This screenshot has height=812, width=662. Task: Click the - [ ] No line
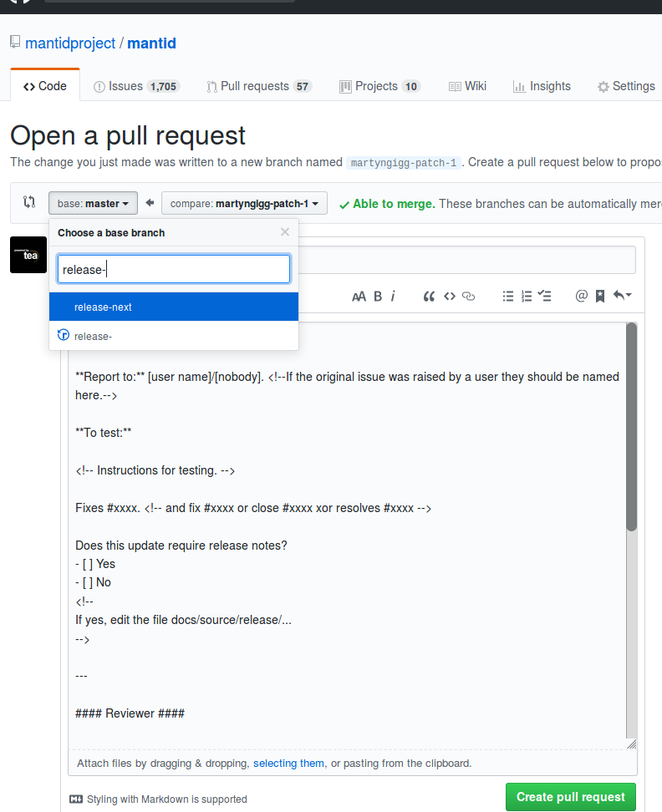point(94,582)
